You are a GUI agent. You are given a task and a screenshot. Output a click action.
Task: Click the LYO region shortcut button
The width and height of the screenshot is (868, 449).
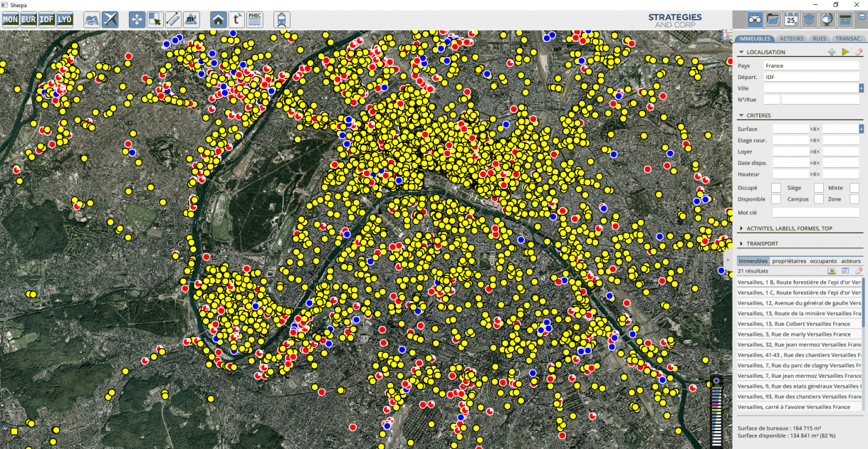coord(65,19)
